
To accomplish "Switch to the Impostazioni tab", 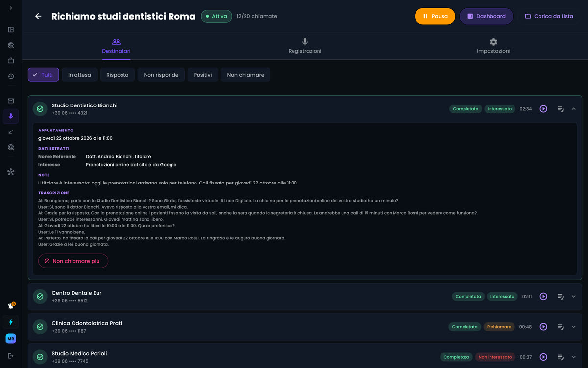I will click(493, 46).
